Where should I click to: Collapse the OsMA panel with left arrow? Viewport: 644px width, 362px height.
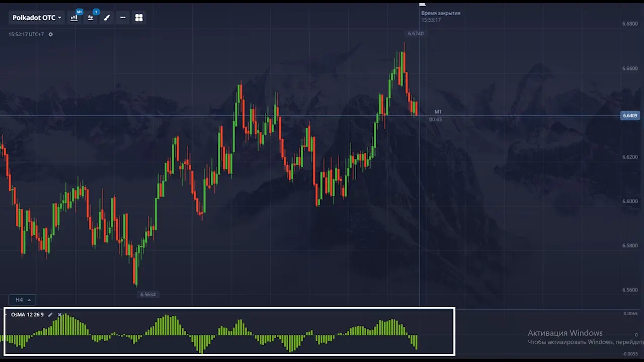coord(6,315)
